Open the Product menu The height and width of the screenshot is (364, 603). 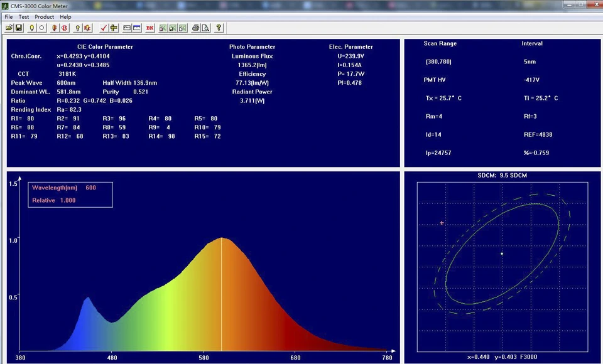click(44, 17)
